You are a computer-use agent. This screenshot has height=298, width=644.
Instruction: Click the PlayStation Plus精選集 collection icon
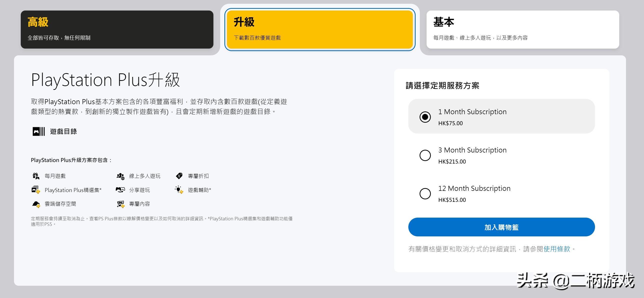[x=36, y=190]
